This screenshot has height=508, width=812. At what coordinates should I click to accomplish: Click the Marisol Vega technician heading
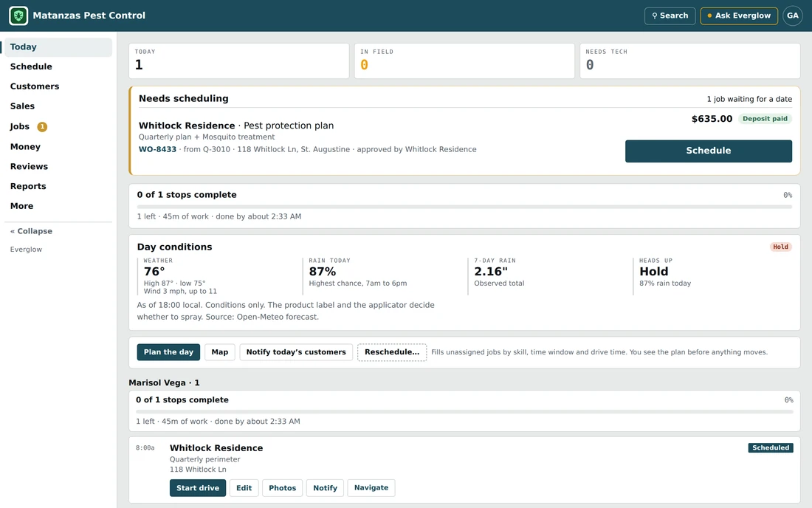tap(164, 382)
